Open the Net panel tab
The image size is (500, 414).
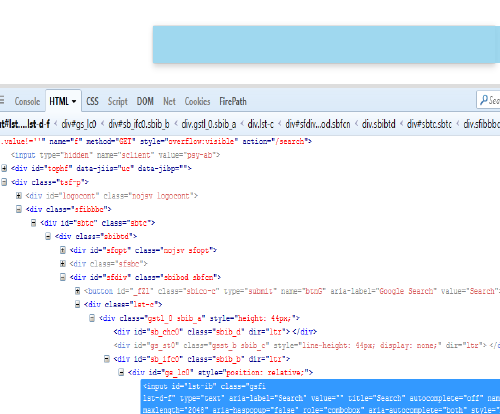point(169,101)
